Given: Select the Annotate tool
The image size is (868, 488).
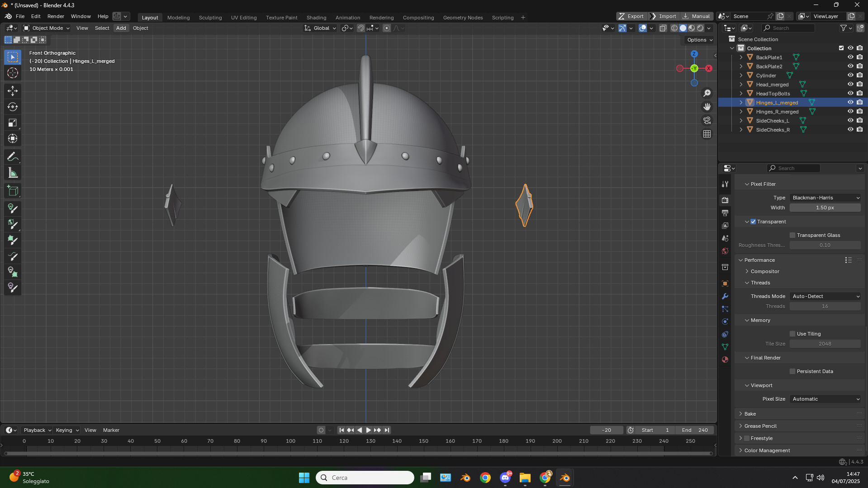Looking at the screenshot, I should (x=13, y=157).
